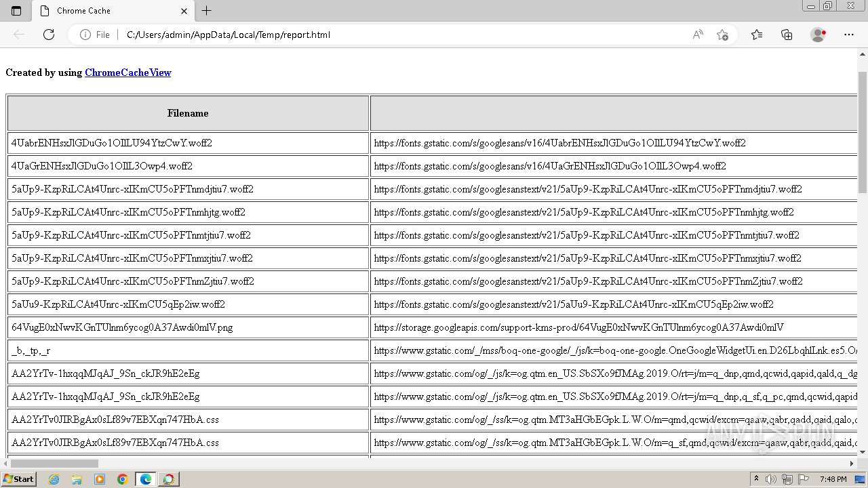Click horizontal scrollbar left arrow

pos(5,464)
